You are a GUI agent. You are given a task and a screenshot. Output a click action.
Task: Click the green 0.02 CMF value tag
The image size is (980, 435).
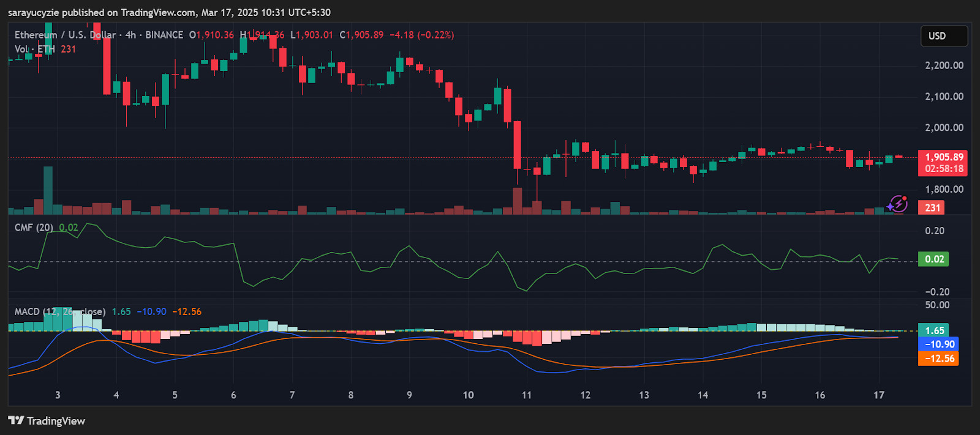click(933, 259)
